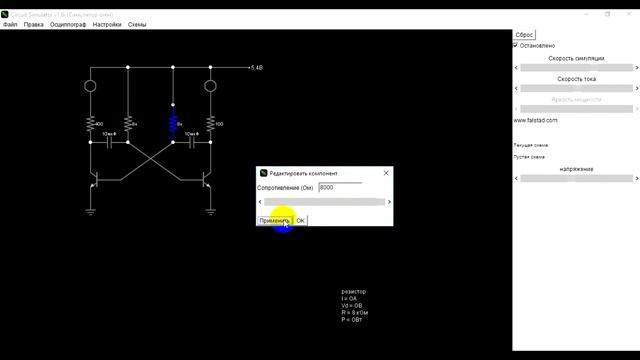Click the напряжение slider track
This screenshot has width=640, height=360.
coord(576,178)
